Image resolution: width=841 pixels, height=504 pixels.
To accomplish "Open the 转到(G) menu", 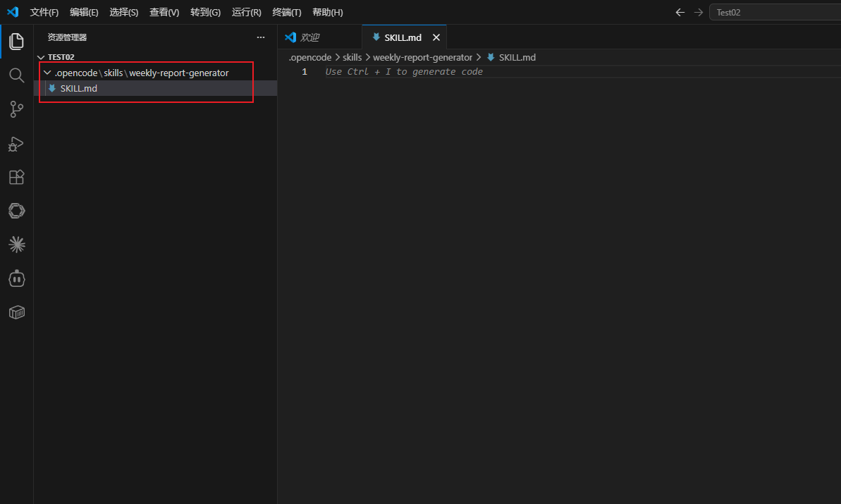I will (205, 12).
